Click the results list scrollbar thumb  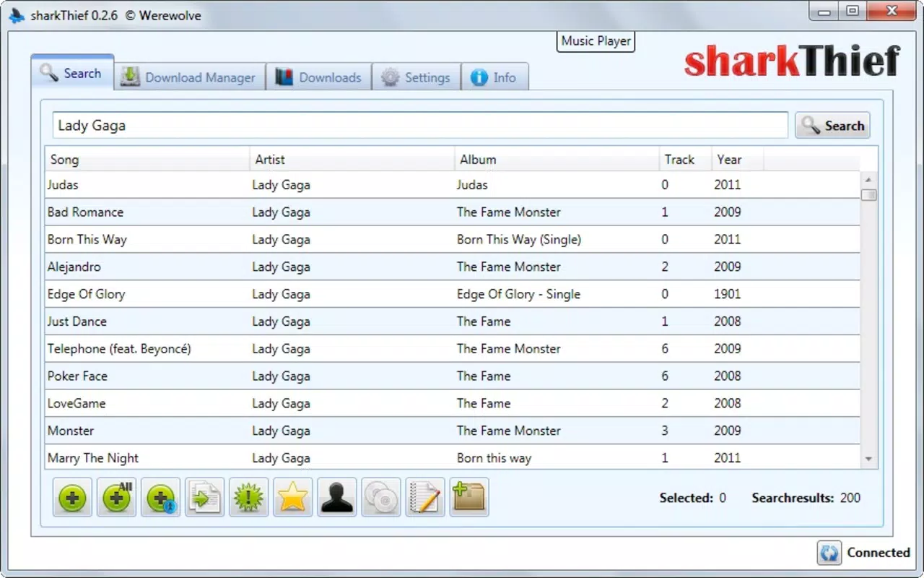(868, 194)
